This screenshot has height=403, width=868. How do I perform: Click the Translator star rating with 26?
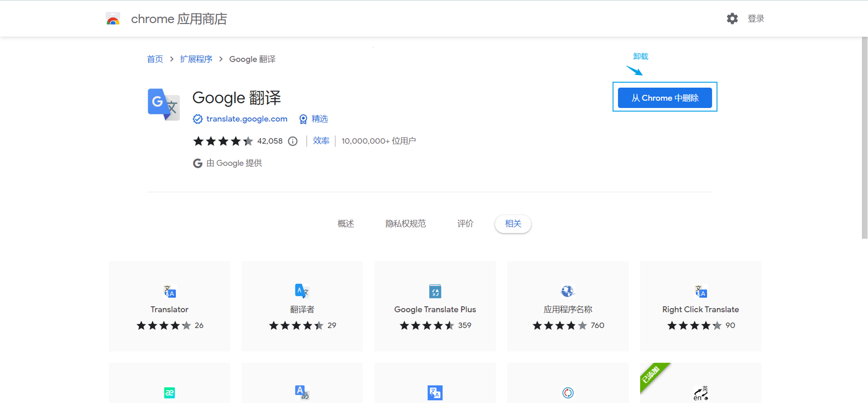(164, 325)
